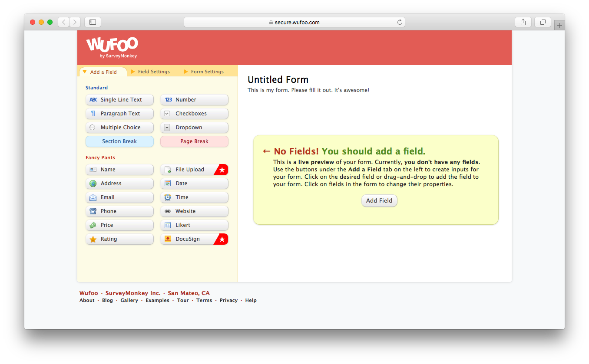589x364 pixels.
Task: Open the Safari share menu
Action: point(523,22)
